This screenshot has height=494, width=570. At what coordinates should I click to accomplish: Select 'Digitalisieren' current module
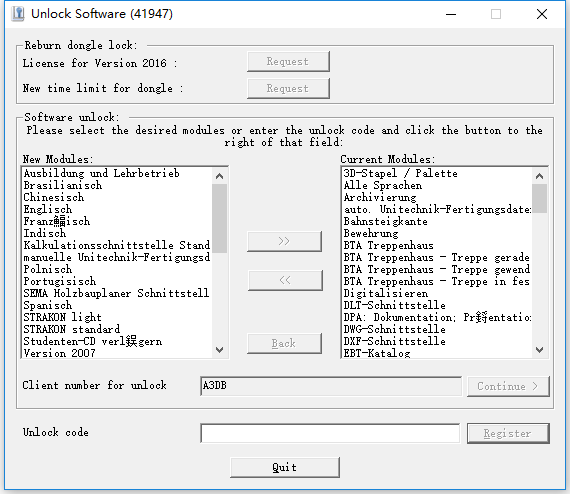point(437,293)
